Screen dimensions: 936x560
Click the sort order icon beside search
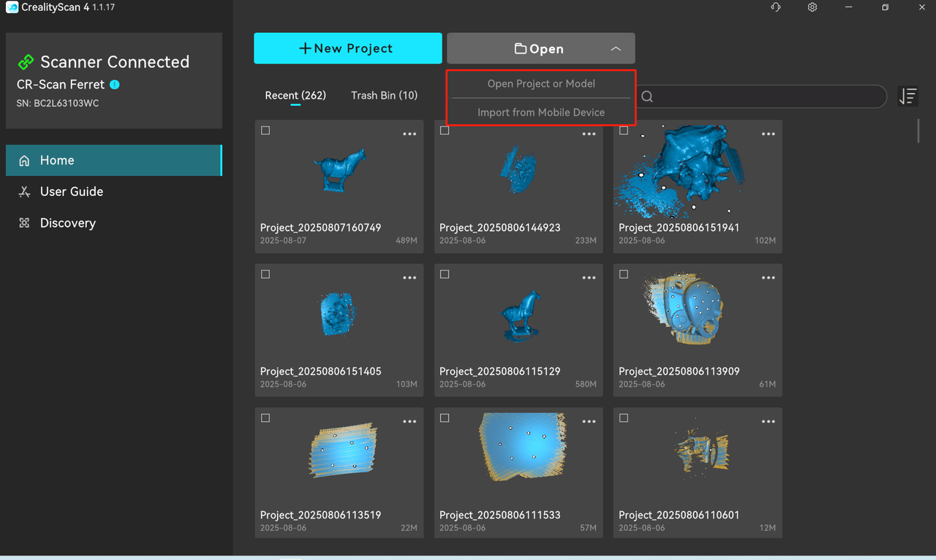click(x=907, y=96)
